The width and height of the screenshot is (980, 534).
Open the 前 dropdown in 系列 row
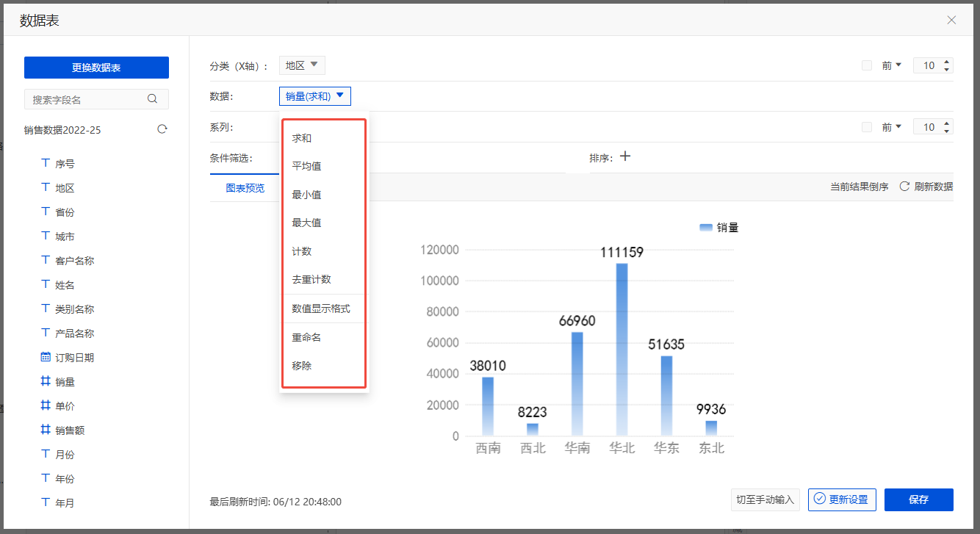(892, 127)
